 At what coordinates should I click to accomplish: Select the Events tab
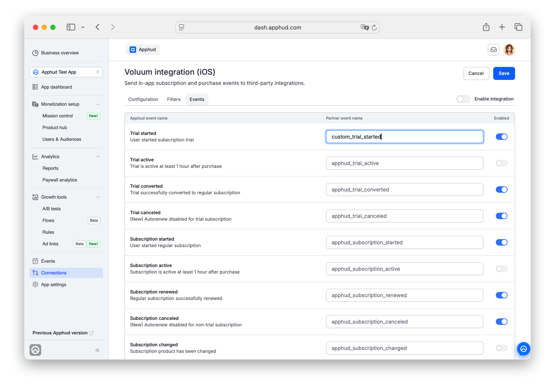(x=197, y=99)
